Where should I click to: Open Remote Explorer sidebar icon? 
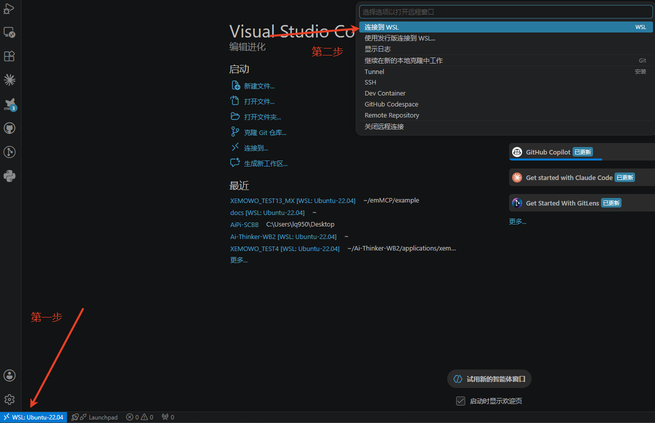(x=9, y=33)
